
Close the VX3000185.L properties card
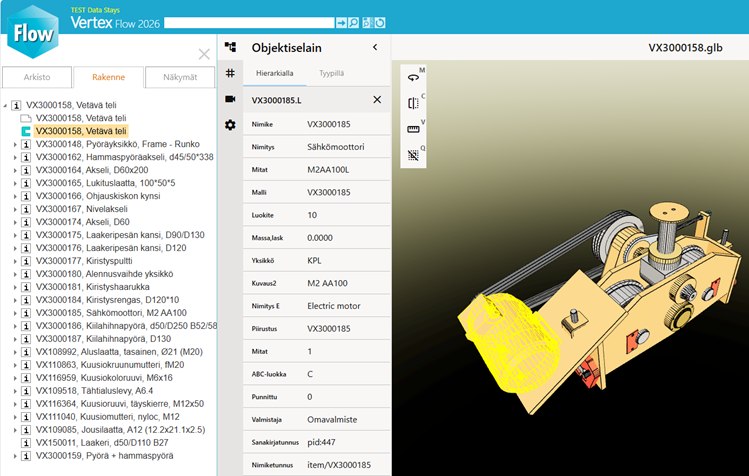click(x=377, y=100)
